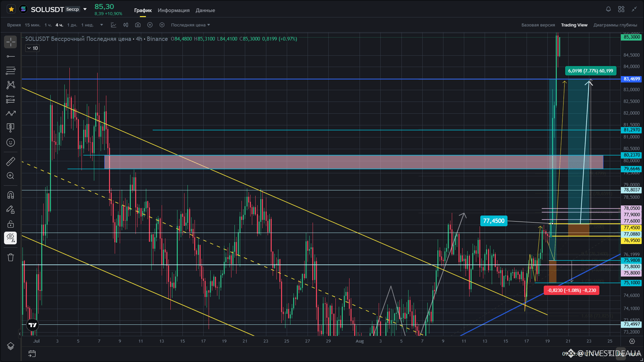This screenshot has height=362, width=644.
Task: Expand the indicators legend showing 10
Action: (33, 48)
